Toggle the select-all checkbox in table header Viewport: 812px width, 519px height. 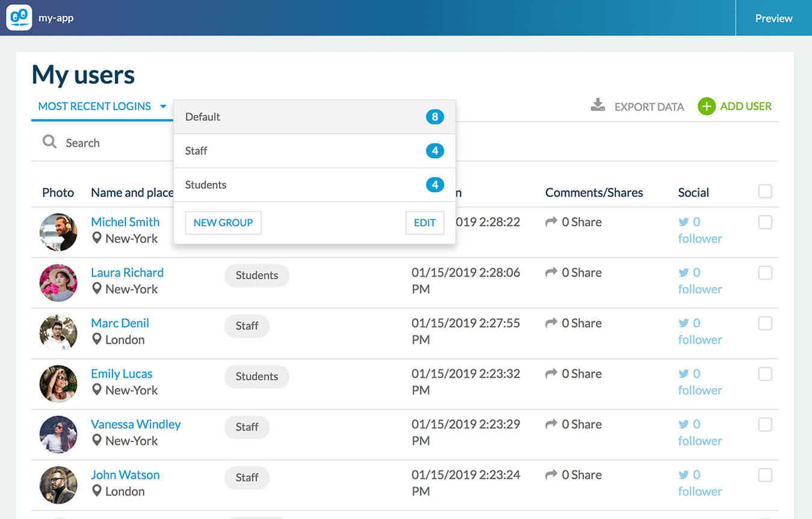coord(764,191)
